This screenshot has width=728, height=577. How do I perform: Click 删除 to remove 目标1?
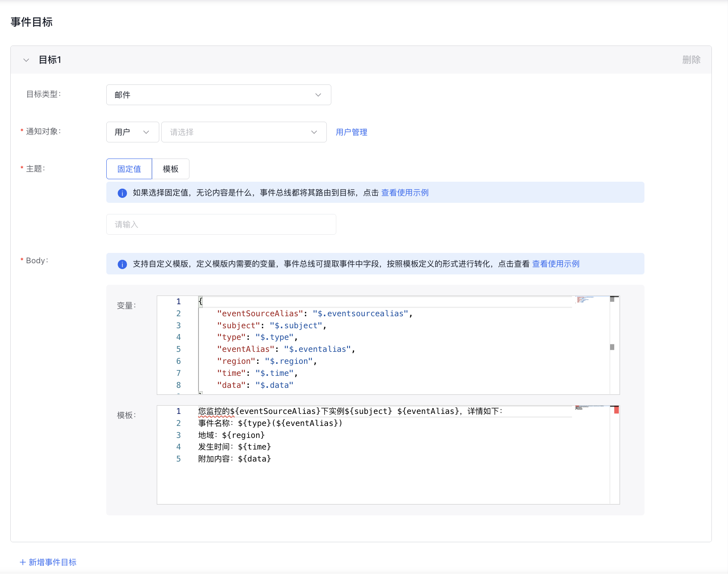pos(691,60)
